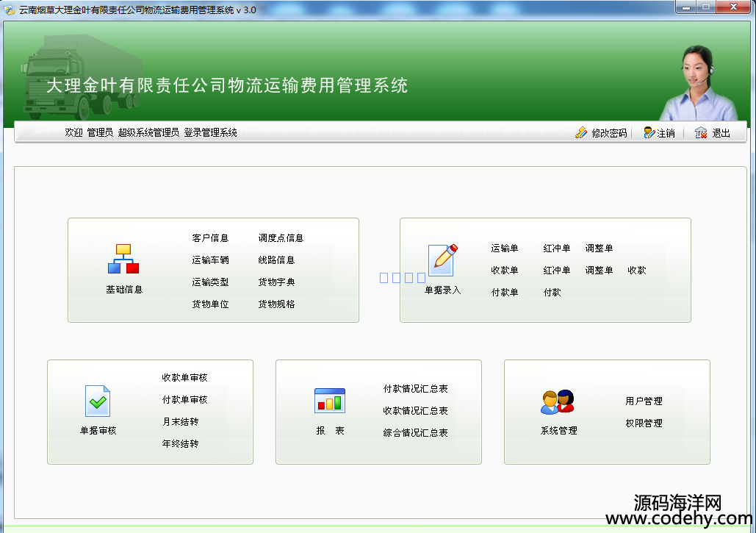Screen dimensions: 756x533
Task: Click 退出 to quit the system
Action: pos(721,133)
